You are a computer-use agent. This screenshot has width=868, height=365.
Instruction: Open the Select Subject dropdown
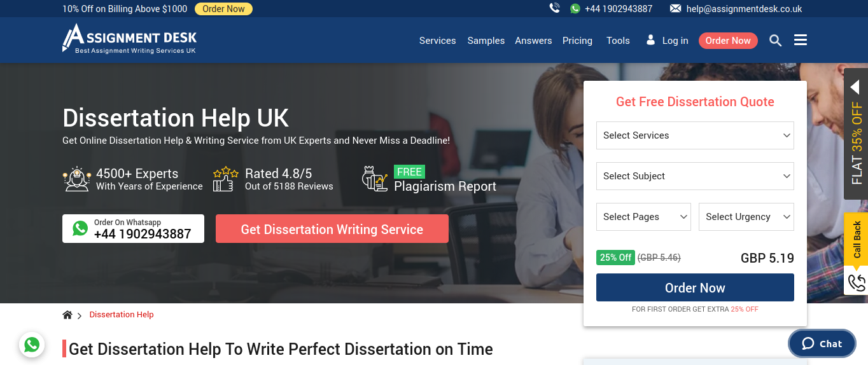click(x=695, y=176)
